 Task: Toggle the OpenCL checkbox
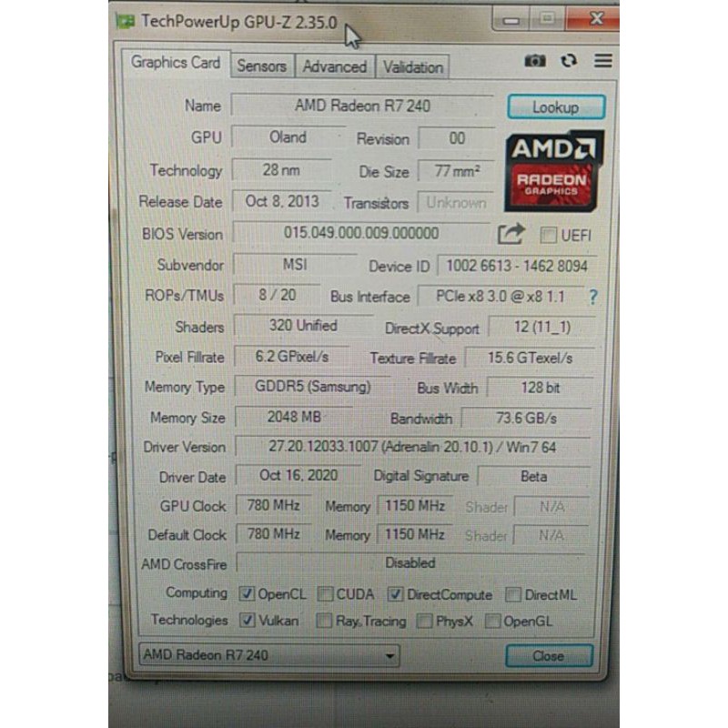click(246, 594)
